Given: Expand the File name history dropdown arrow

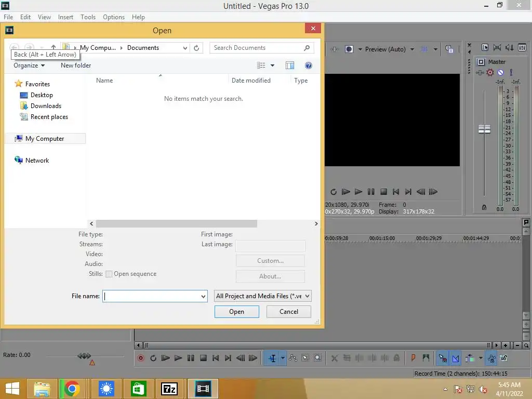Looking at the screenshot, I should (203, 296).
